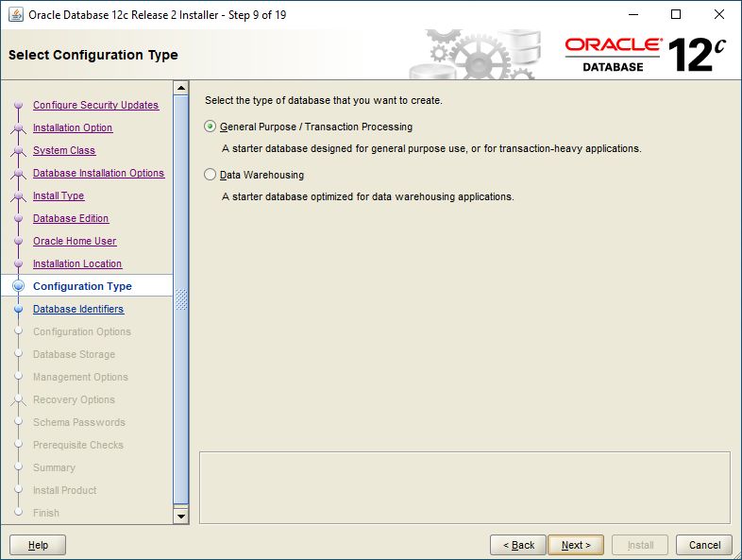
Task: Open the Database Edition step
Action: 71,219
